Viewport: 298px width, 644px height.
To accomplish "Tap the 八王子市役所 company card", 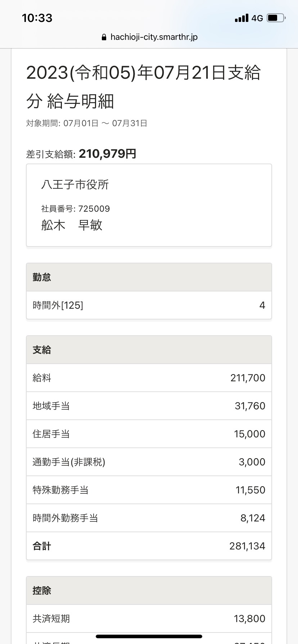I will click(x=149, y=205).
